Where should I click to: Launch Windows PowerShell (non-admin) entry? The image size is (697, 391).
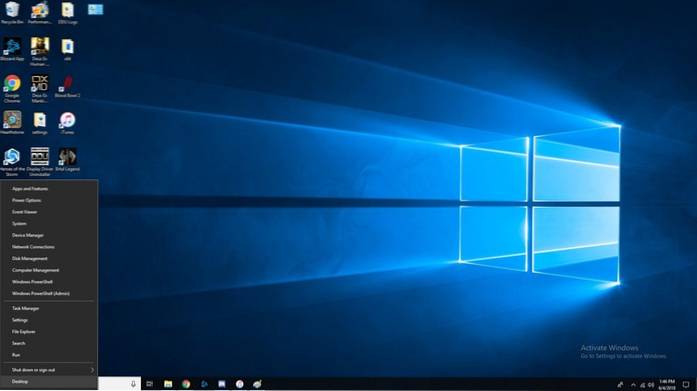tap(49, 282)
